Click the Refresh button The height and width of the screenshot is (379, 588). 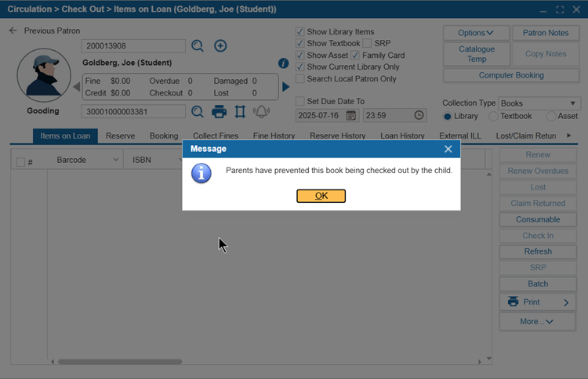click(x=538, y=251)
